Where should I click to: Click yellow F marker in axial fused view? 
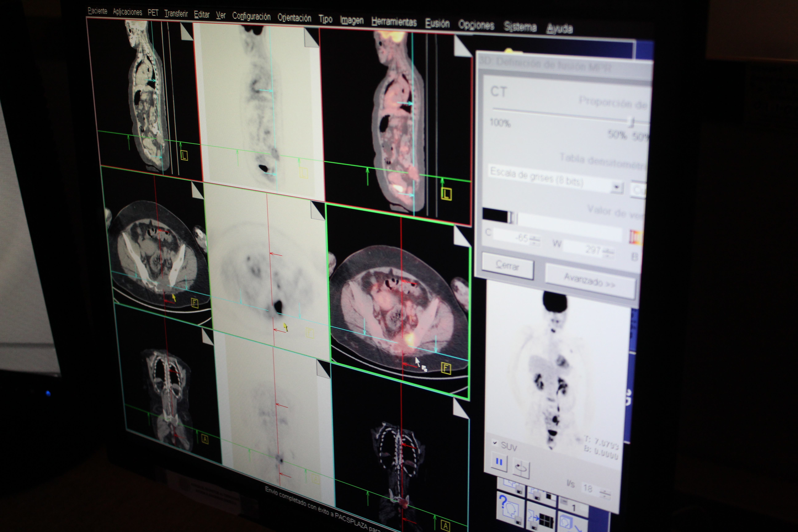(446, 368)
